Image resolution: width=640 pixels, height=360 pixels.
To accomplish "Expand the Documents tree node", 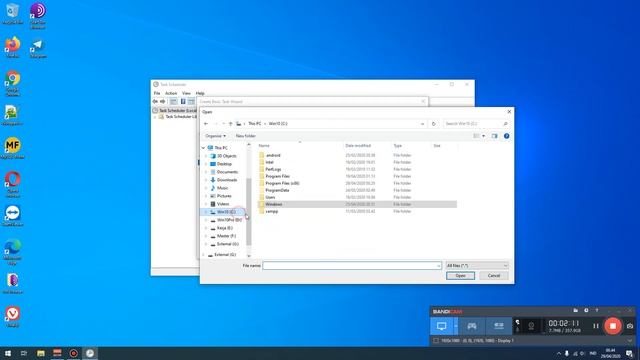I will [x=206, y=172].
